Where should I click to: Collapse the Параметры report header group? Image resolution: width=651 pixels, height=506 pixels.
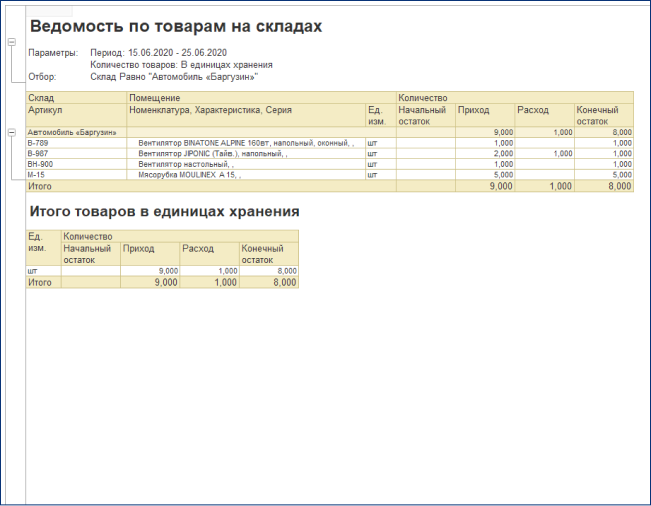[x=12, y=42]
